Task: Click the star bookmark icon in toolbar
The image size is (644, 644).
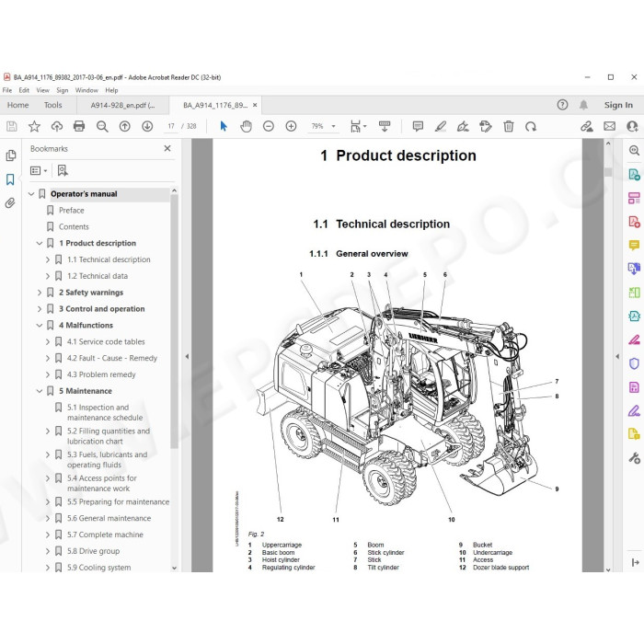Action: (34, 126)
